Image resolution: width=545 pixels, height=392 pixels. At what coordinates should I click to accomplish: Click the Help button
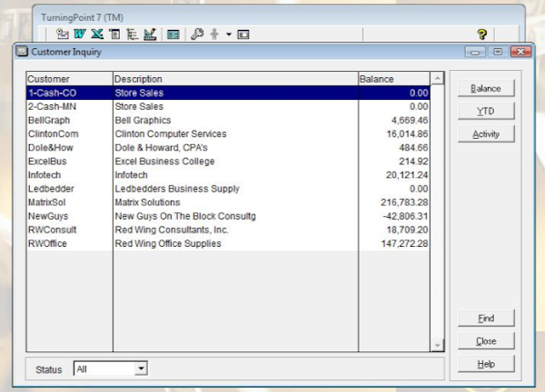click(x=486, y=364)
